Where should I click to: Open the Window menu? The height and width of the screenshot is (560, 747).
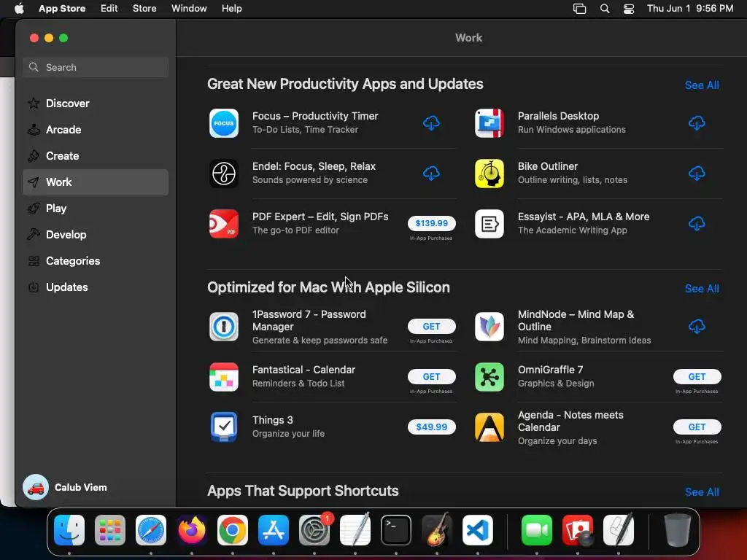189,9
